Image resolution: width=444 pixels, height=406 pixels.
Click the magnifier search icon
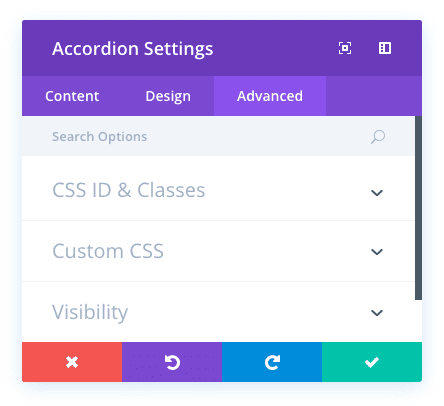[x=378, y=137]
